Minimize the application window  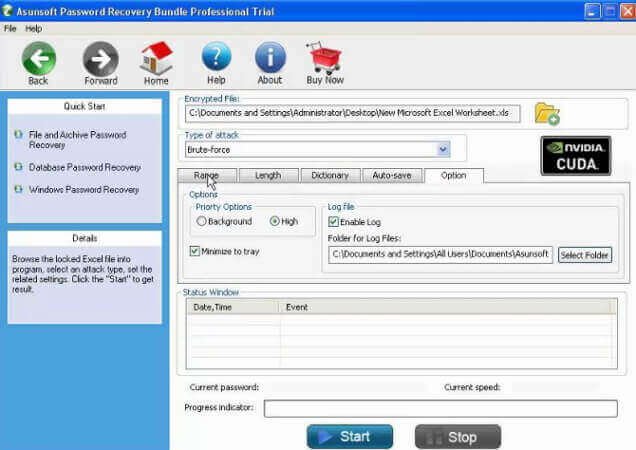592,11
